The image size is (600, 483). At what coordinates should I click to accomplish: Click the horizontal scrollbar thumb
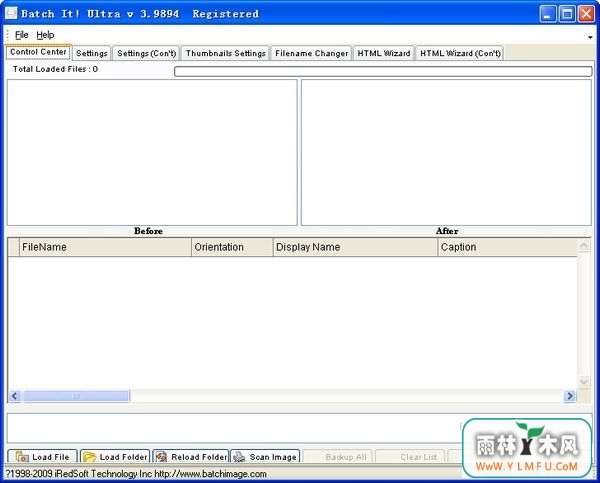76,396
